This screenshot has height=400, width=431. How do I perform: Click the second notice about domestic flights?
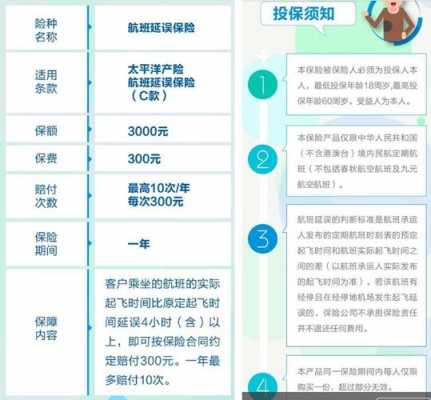pos(356,161)
